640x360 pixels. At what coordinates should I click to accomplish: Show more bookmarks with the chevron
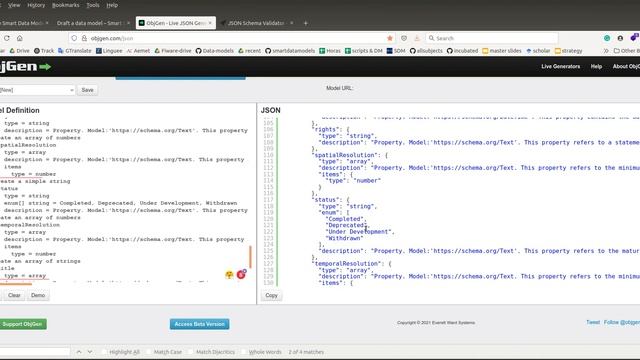pyautogui.click(x=606, y=51)
